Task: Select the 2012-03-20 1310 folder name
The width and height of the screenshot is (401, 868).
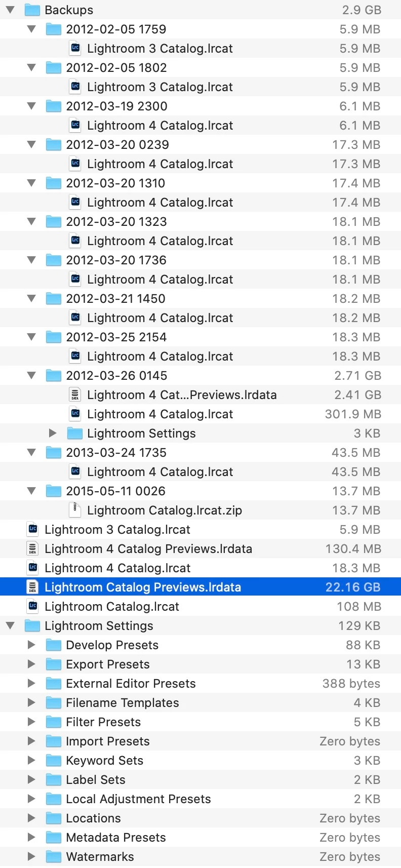Action: coord(115,183)
